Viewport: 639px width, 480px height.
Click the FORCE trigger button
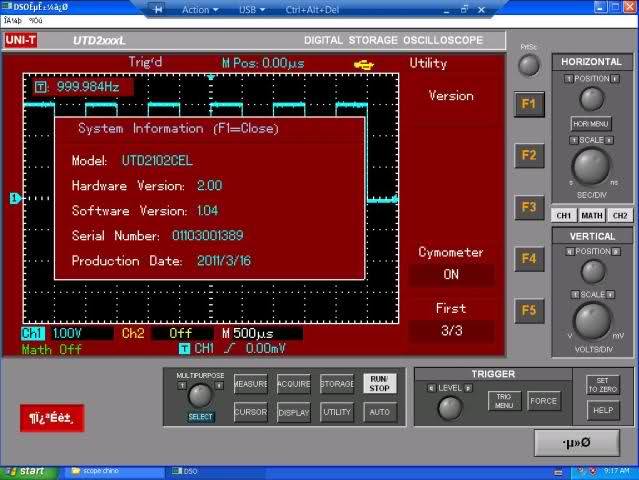coord(543,401)
